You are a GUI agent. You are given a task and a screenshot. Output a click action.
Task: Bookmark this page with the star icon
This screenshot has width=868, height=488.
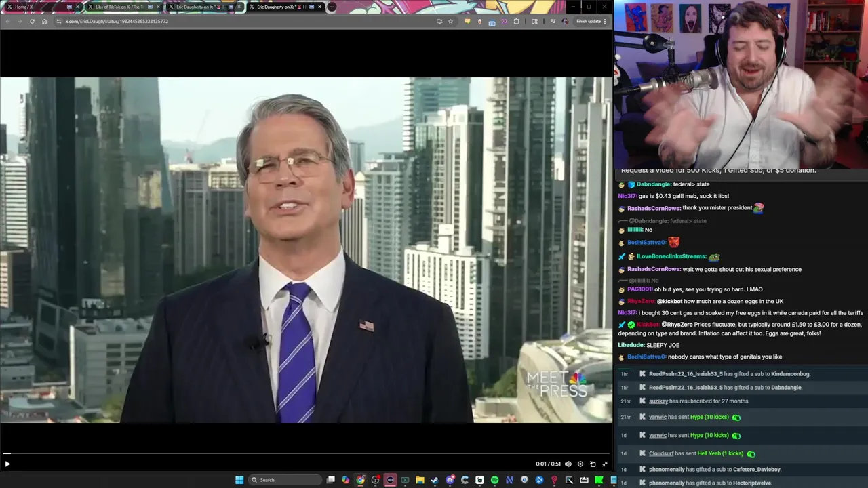(x=450, y=21)
